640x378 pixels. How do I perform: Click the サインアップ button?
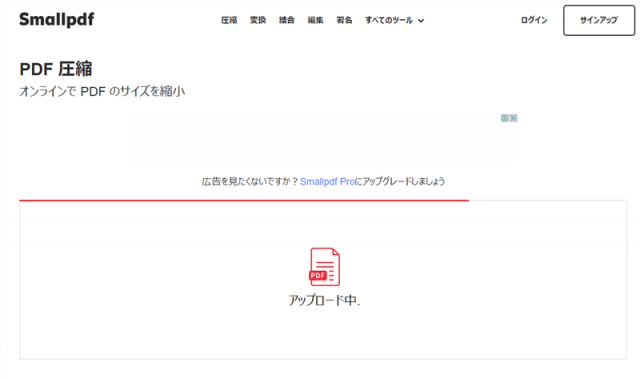(599, 20)
